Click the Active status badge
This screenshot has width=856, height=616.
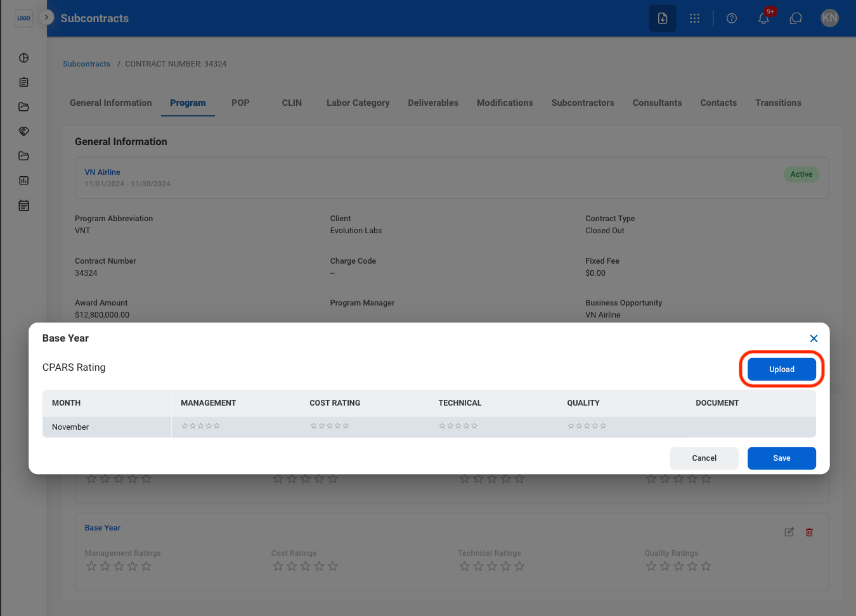801,174
